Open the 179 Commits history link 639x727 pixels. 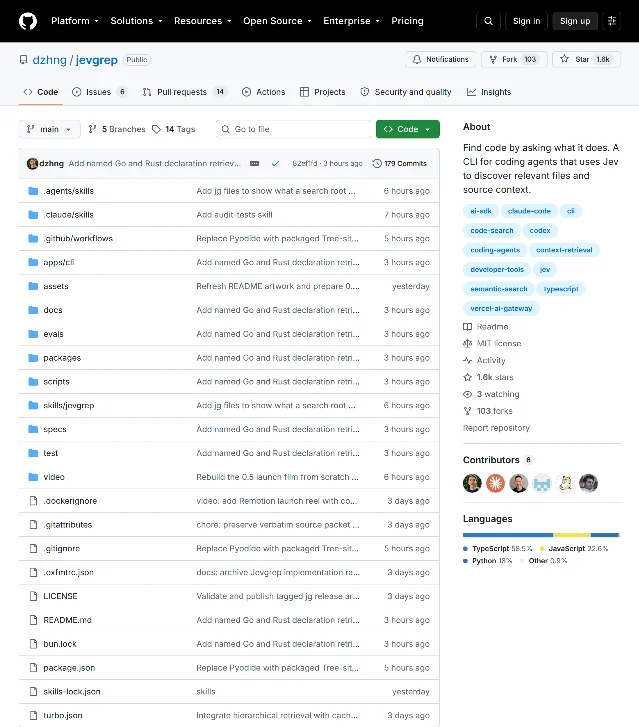point(400,163)
